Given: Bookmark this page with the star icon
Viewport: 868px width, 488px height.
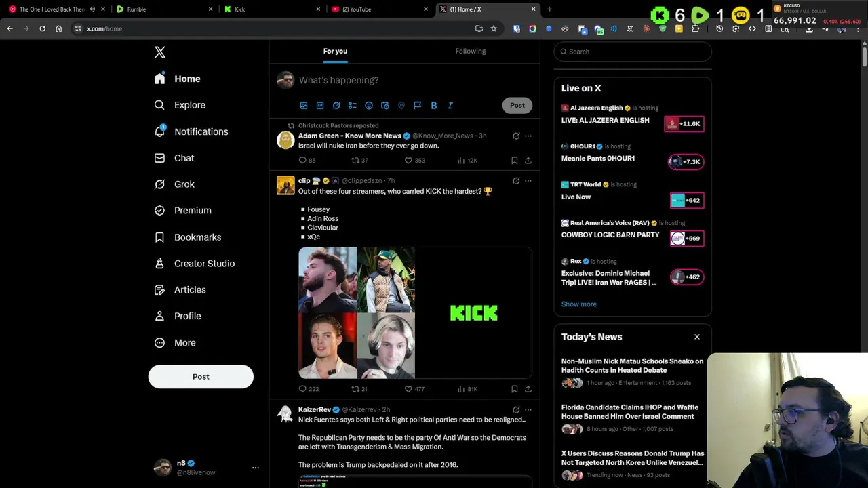Looking at the screenshot, I should 494,28.
